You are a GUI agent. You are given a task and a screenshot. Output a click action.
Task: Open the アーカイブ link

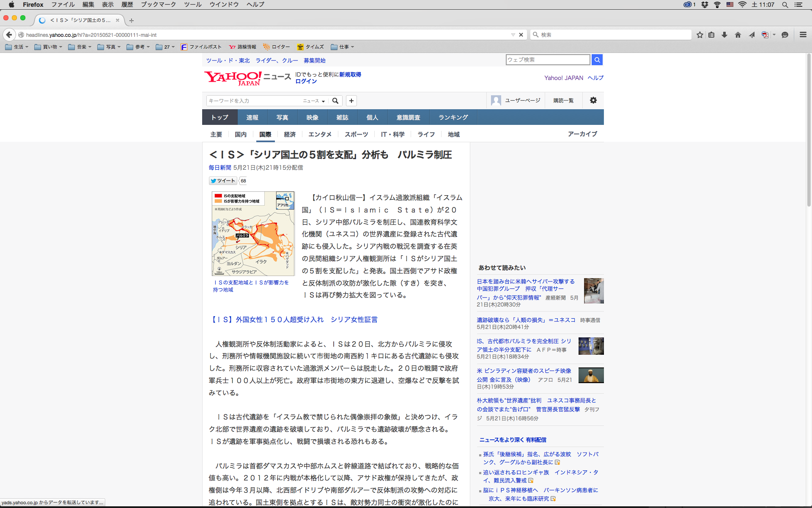point(582,134)
